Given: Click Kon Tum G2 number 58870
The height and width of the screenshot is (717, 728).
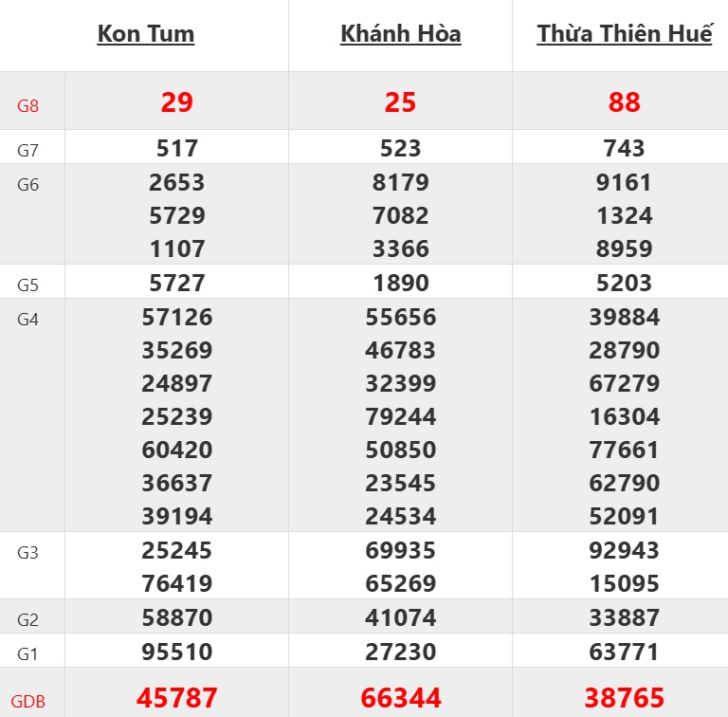Looking at the screenshot, I should pyautogui.click(x=177, y=617).
